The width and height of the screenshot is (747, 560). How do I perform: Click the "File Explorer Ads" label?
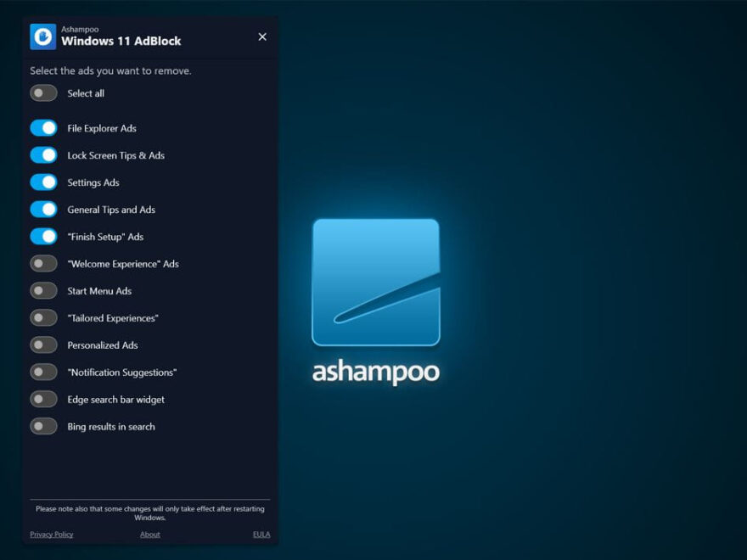(102, 128)
